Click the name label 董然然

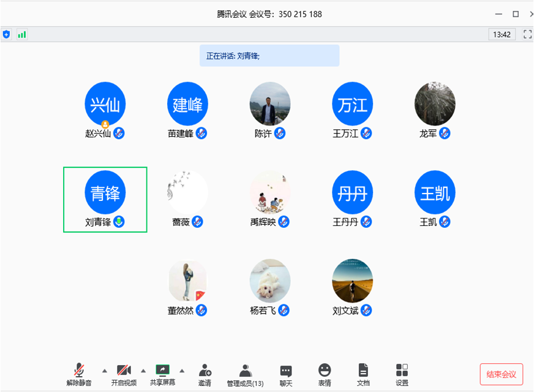click(x=181, y=311)
